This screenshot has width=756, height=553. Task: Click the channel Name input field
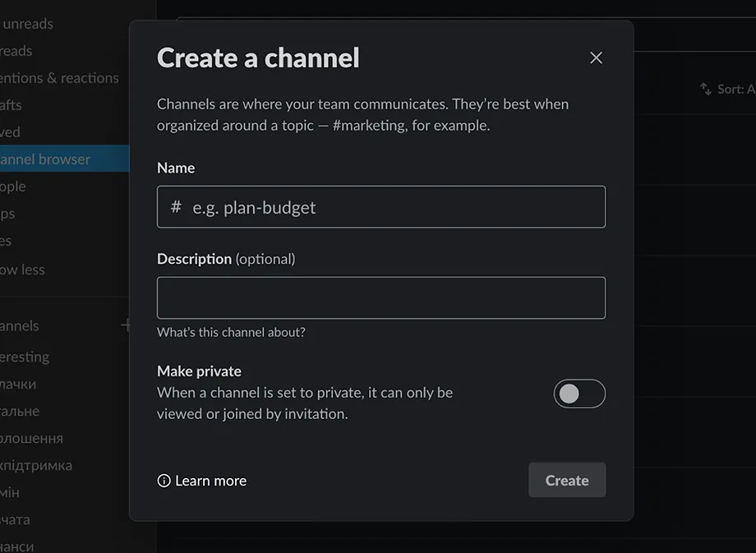tap(380, 207)
